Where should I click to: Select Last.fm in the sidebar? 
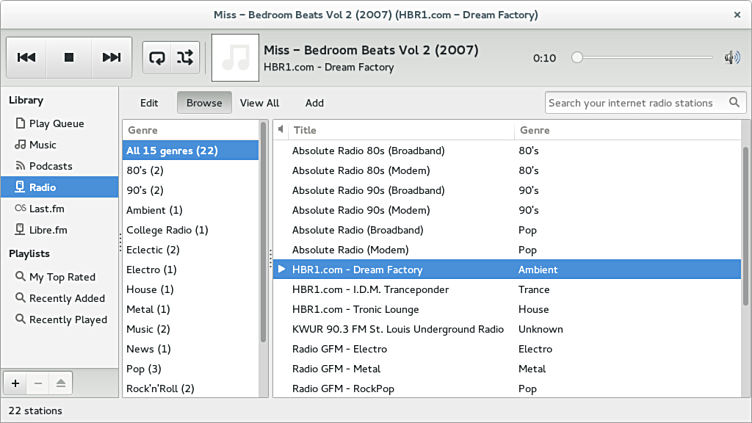(x=47, y=208)
